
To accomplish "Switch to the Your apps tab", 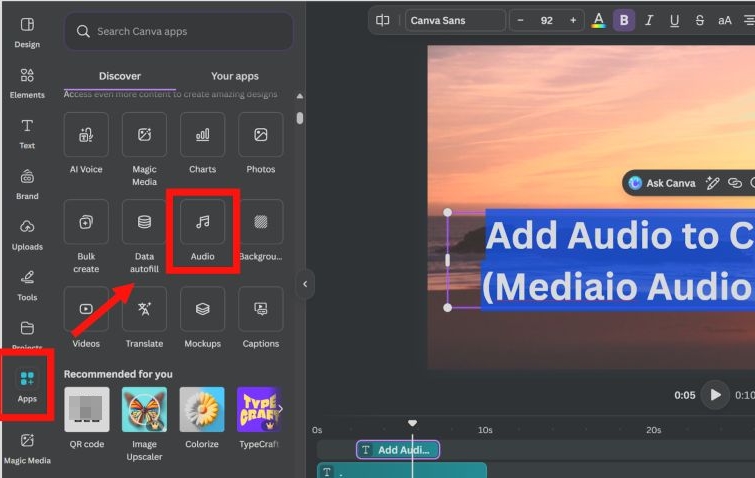I will point(234,76).
